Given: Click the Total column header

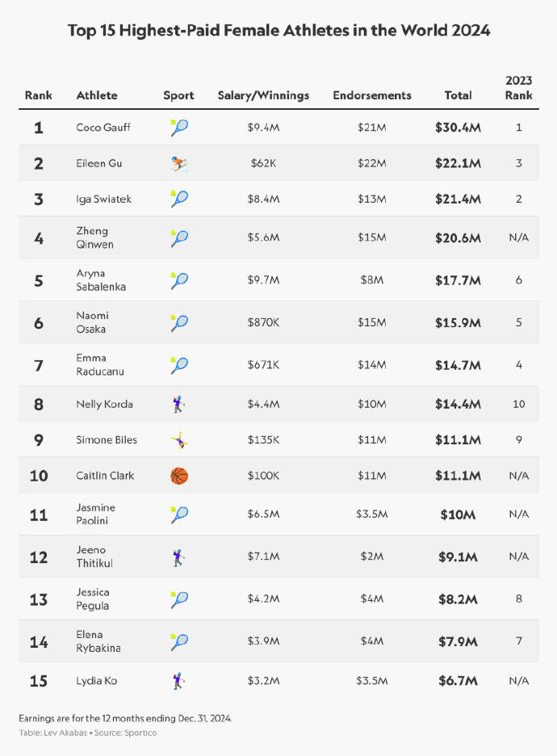Looking at the screenshot, I should click(x=458, y=95).
